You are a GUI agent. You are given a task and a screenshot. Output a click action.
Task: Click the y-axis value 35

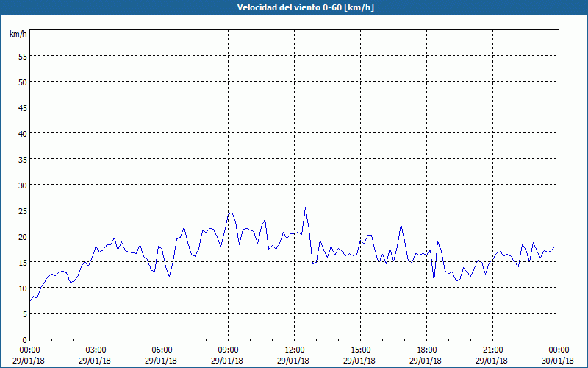[23, 159]
